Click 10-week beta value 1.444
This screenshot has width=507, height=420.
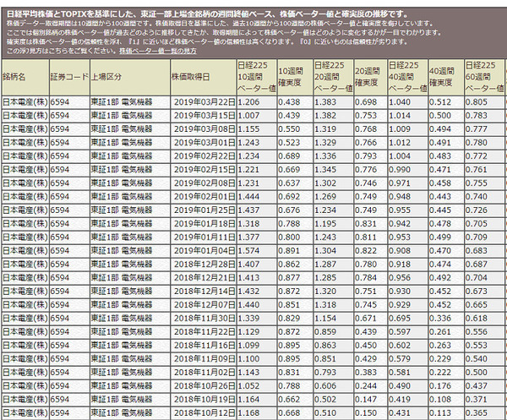pos(257,197)
